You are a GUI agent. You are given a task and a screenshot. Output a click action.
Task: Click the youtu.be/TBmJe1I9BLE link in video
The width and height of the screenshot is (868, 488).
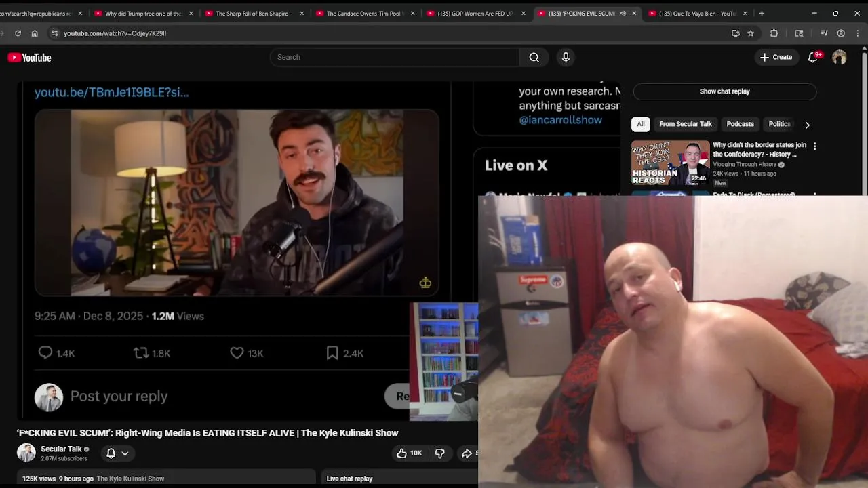click(x=112, y=92)
